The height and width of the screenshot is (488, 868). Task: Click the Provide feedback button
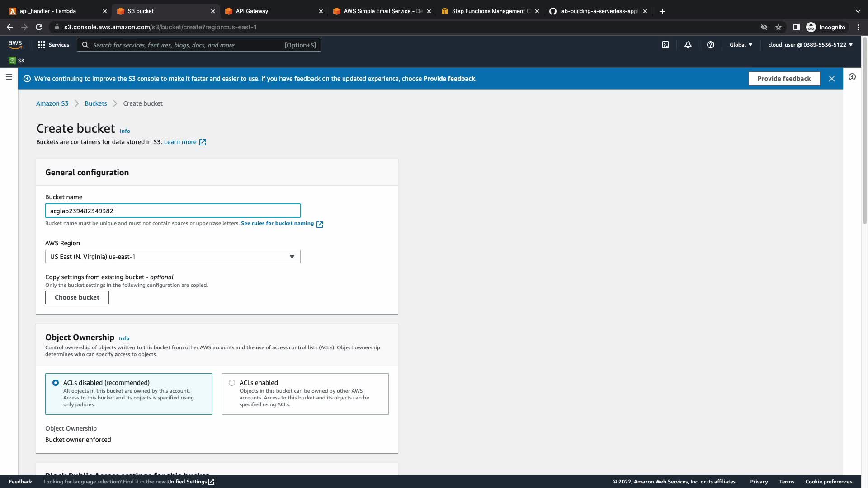point(784,79)
